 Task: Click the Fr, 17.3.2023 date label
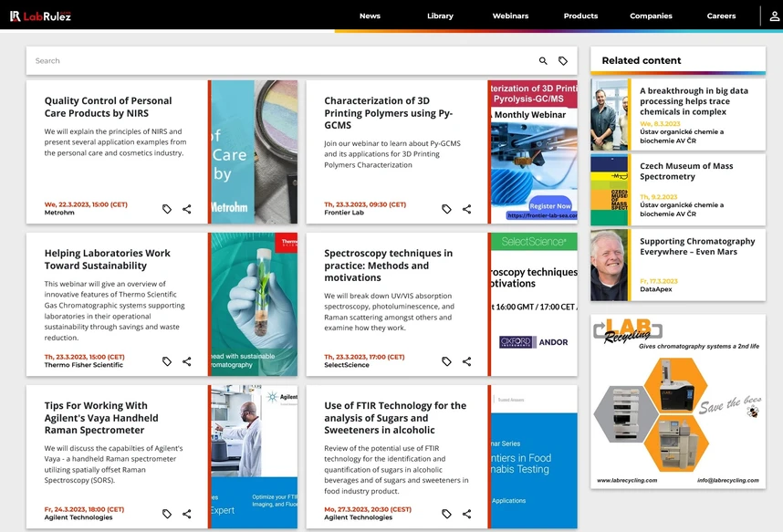[x=659, y=281]
